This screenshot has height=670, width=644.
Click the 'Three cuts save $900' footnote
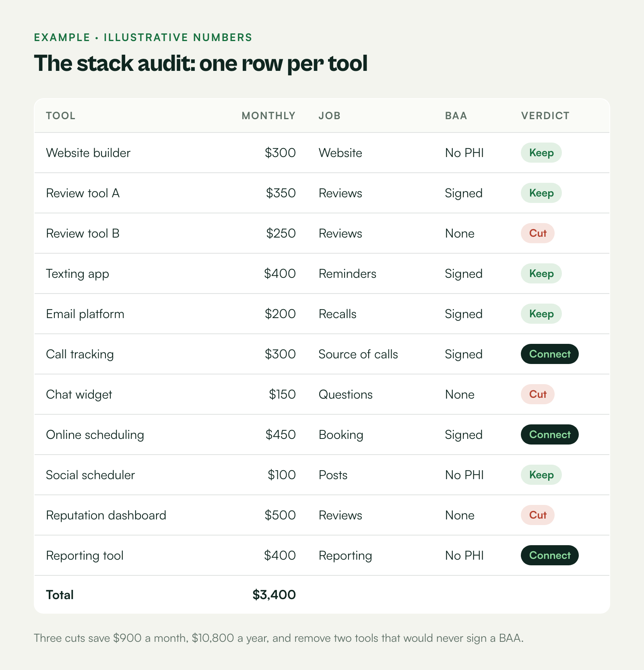point(279,638)
